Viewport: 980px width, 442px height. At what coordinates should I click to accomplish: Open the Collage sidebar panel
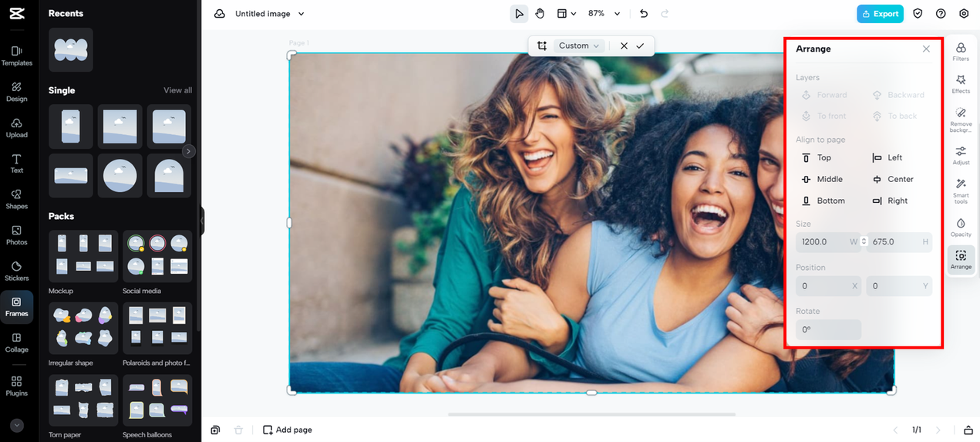(x=17, y=342)
